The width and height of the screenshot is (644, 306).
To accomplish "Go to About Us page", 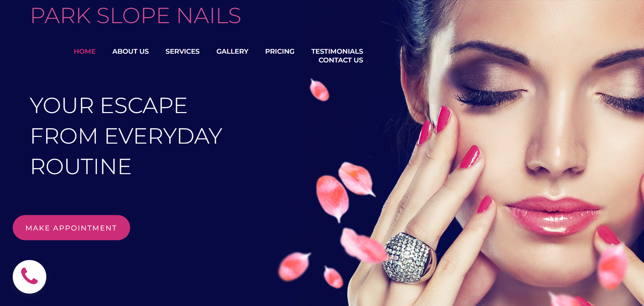I will (x=130, y=51).
